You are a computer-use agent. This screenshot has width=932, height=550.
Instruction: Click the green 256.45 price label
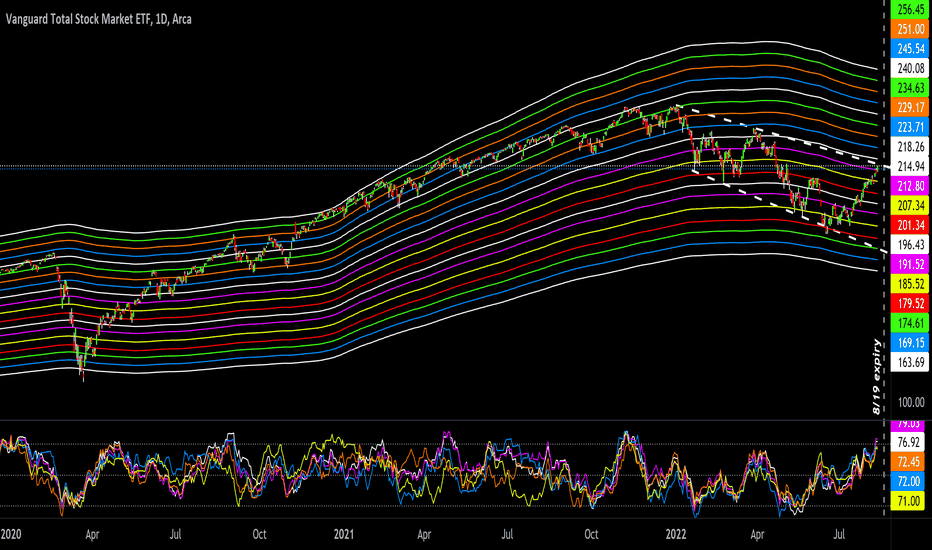pos(911,10)
